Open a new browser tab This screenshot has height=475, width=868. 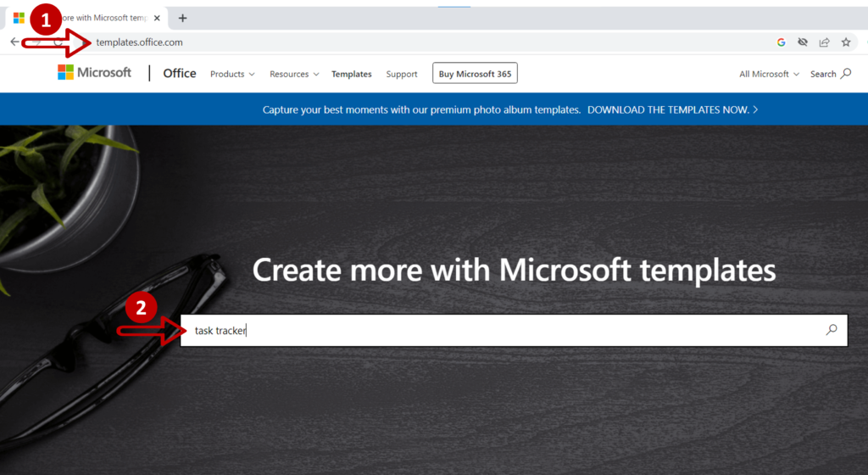click(182, 18)
